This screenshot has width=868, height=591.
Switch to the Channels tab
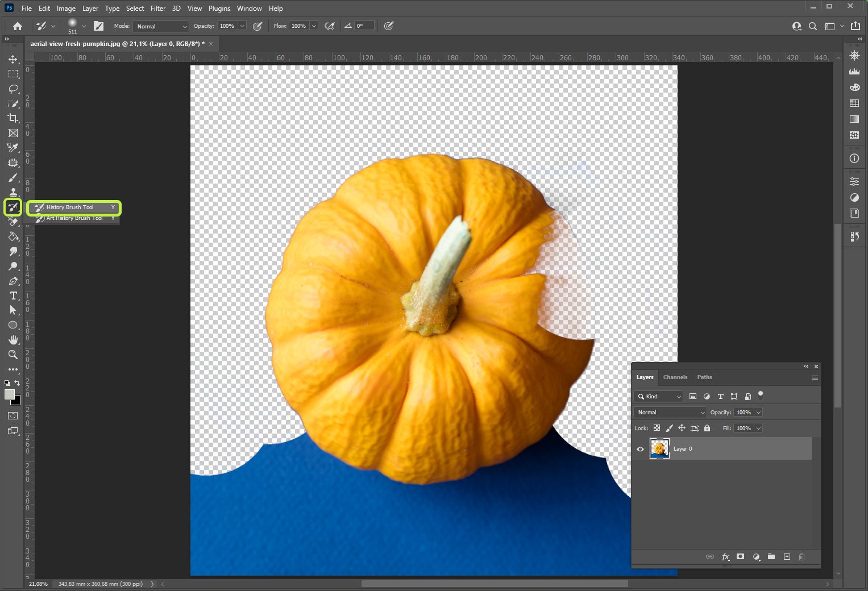(x=675, y=377)
